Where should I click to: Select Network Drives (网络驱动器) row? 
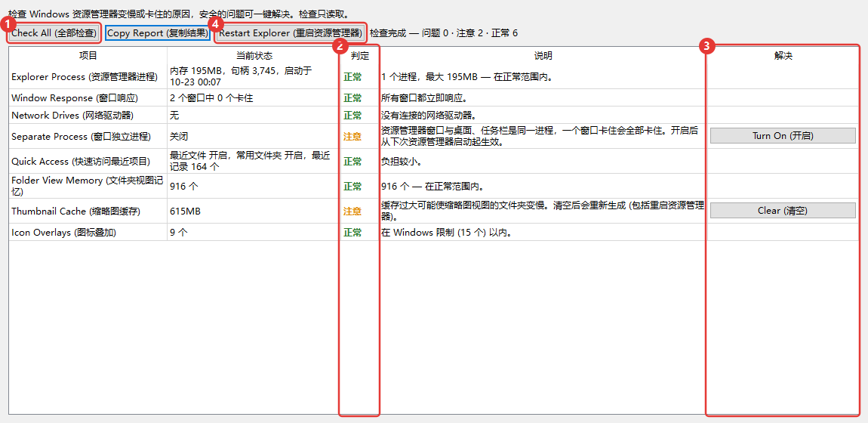click(x=434, y=115)
